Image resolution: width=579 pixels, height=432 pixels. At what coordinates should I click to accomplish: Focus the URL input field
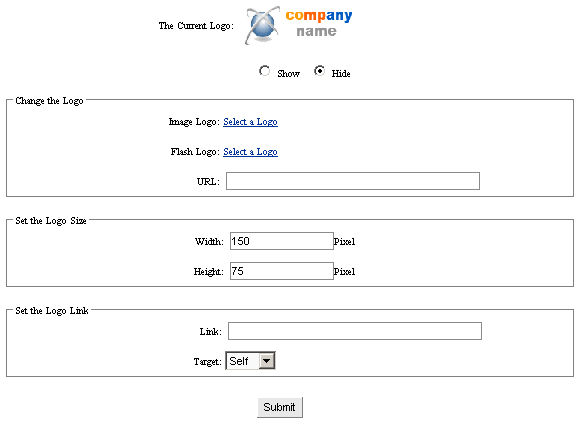[x=353, y=181]
